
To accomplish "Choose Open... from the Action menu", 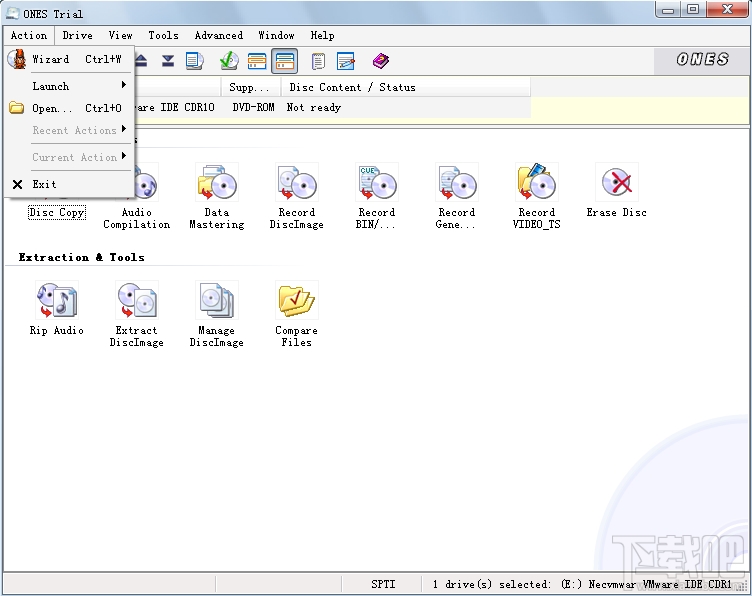I will point(69,108).
